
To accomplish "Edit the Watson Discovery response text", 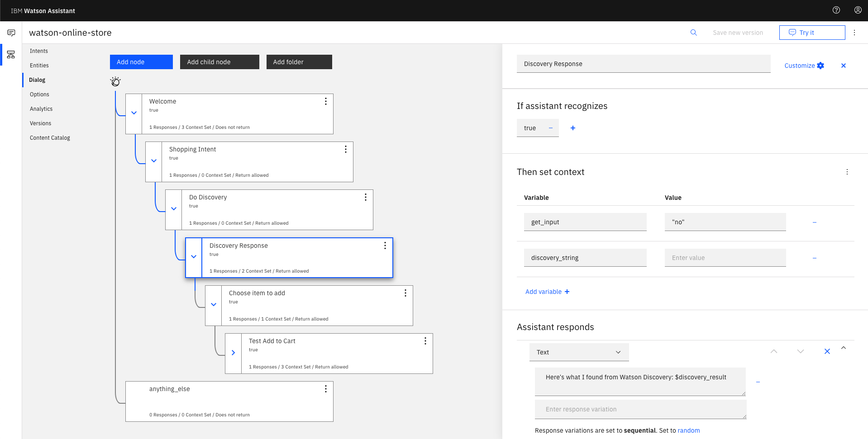I will [x=640, y=382].
